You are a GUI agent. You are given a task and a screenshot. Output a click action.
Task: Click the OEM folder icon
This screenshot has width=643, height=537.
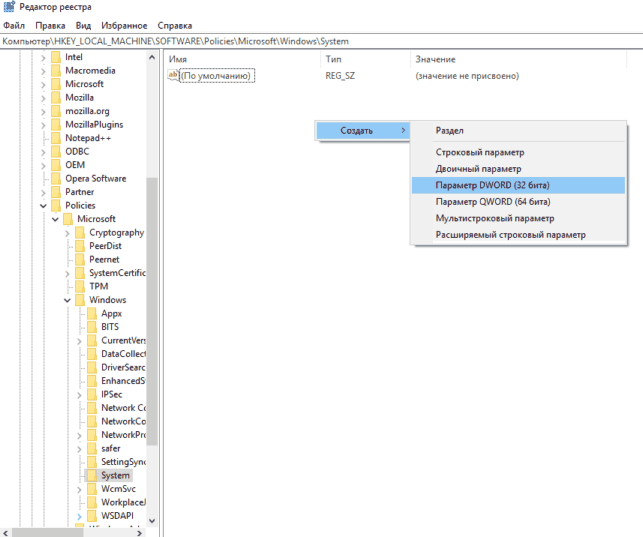pyautogui.click(x=56, y=165)
